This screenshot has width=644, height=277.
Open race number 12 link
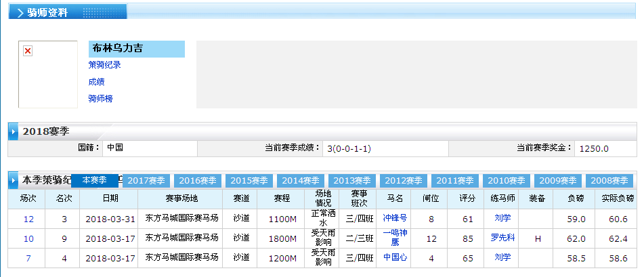coord(28,219)
